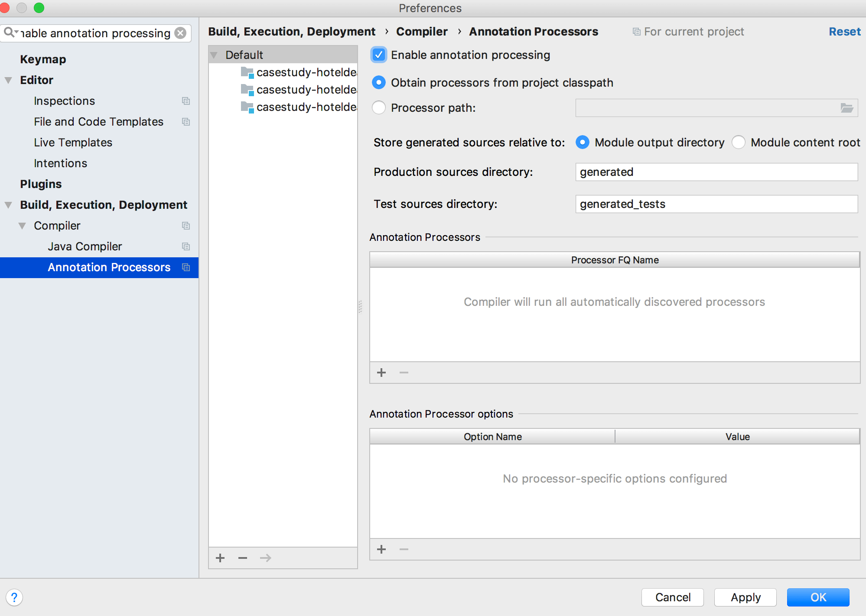Collapse the Default profile node

pyautogui.click(x=214, y=55)
